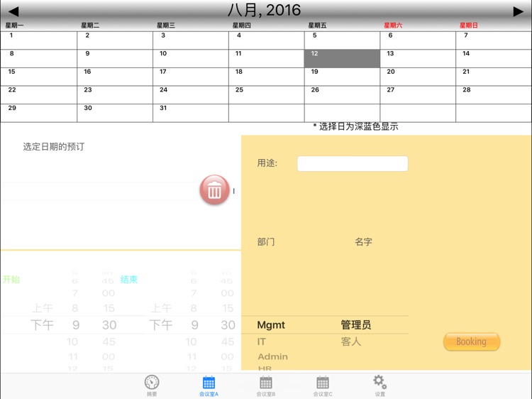Pick 上午 in end time picker

click(x=161, y=308)
